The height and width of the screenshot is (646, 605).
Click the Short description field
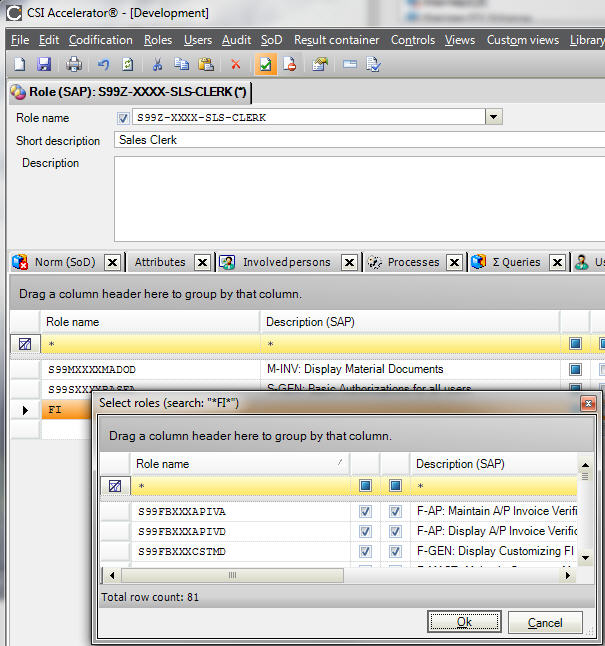click(359, 140)
